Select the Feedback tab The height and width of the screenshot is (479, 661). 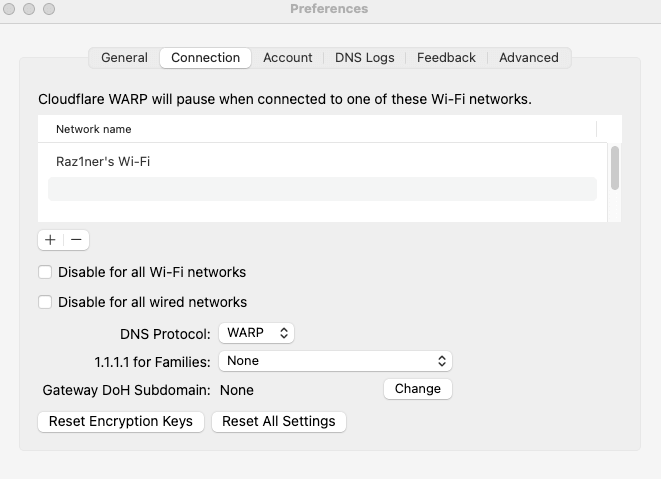(x=446, y=58)
